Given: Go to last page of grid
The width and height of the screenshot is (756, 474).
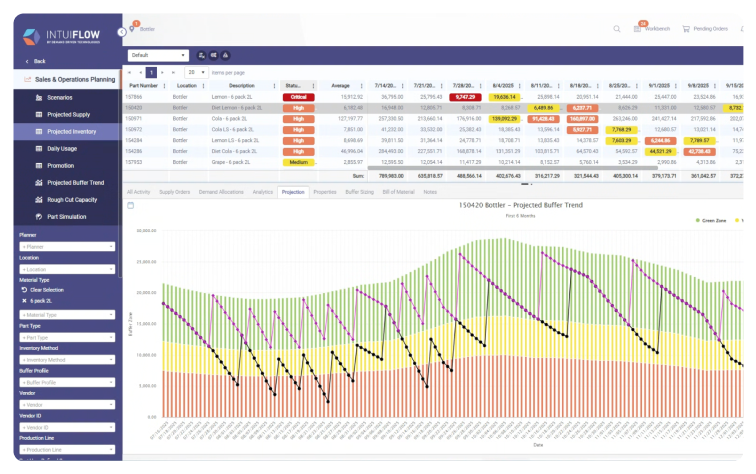Looking at the screenshot, I should tap(173, 72).
